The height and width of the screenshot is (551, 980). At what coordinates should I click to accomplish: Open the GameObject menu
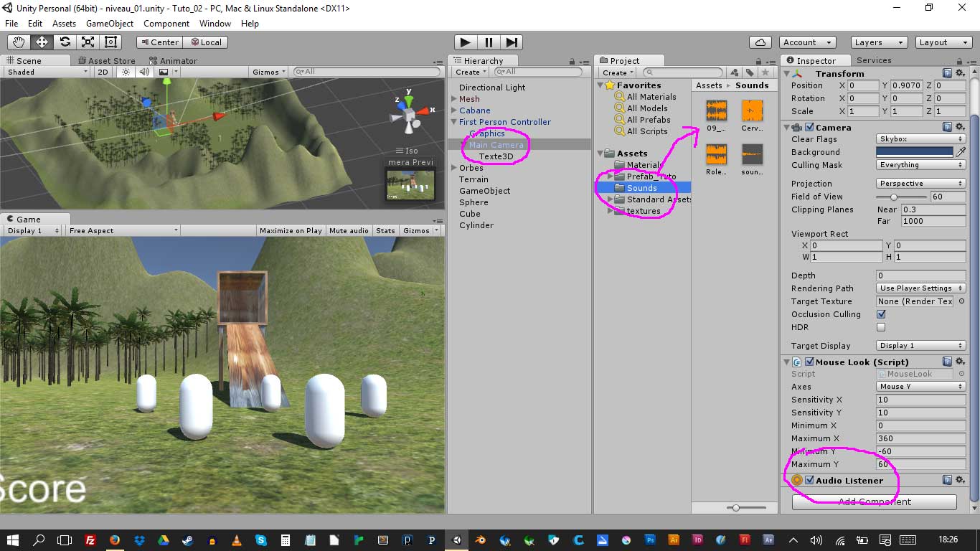click(x=110, y=24)
